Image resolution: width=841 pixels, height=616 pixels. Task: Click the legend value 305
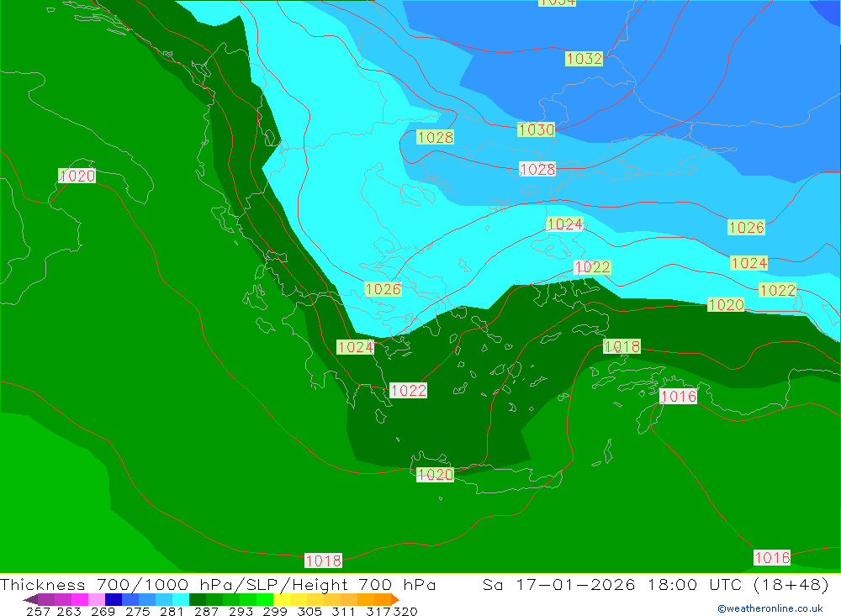[309, 611]
